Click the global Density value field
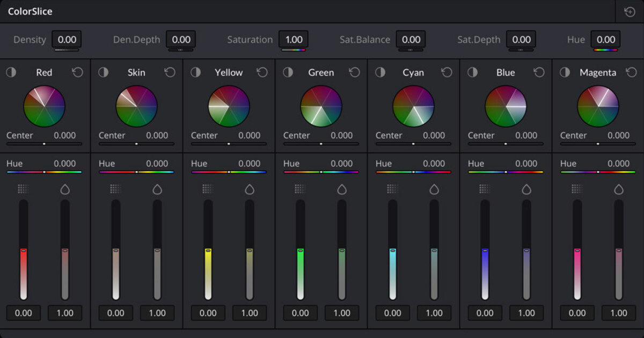This screenshot has width=644, height=338. coord(67,39)
